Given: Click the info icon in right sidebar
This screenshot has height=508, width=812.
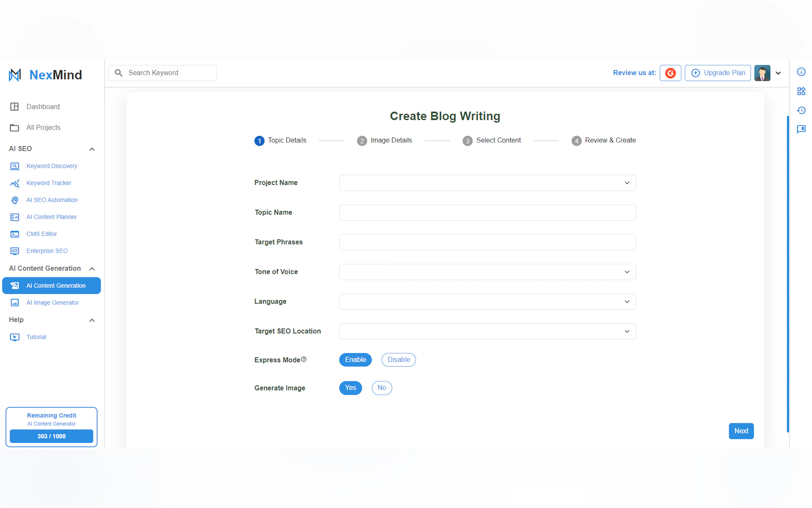Looking at the screenshot, I should coord(801,72).
